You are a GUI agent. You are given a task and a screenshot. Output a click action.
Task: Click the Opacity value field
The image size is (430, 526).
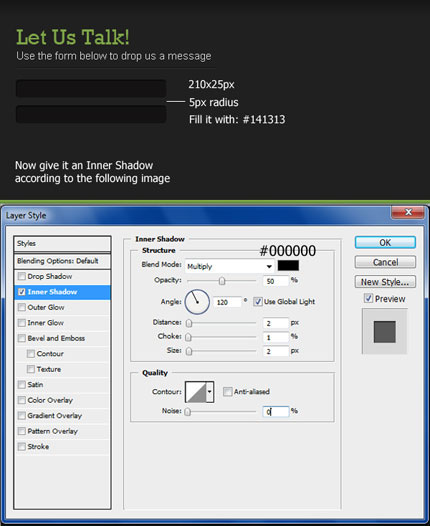click(x=276, y=281)
